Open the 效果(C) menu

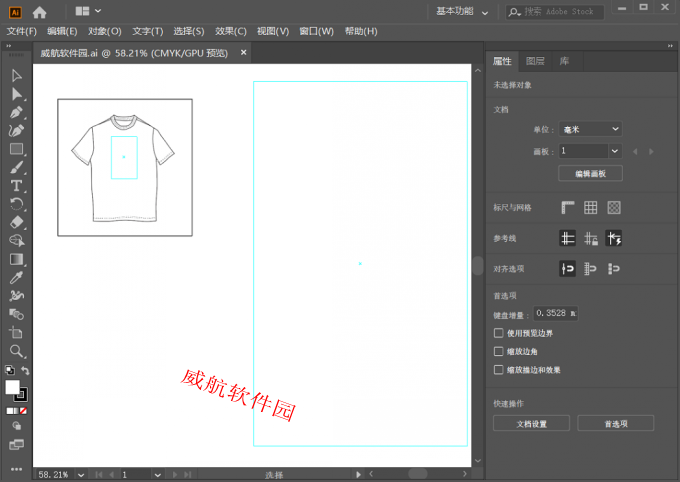231,31
